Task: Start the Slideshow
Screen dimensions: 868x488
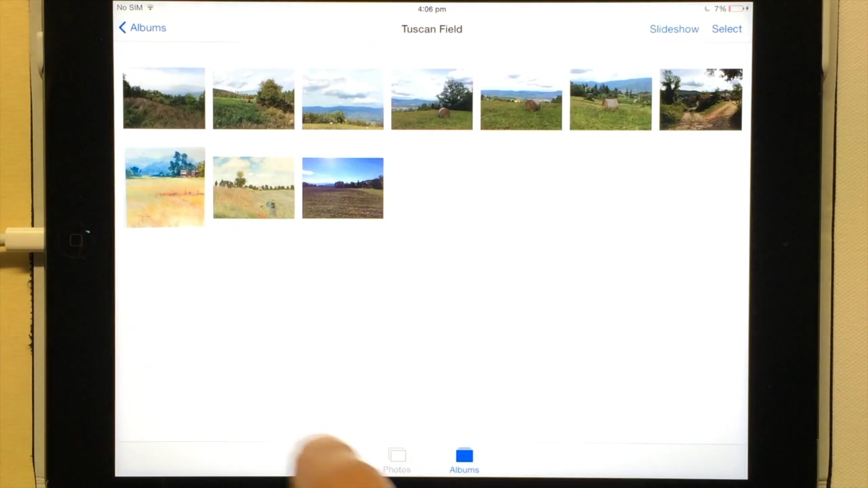Action: (674, 29)
